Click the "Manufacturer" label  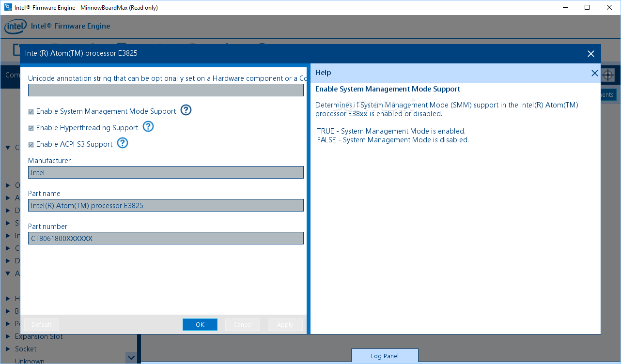tap(49, 161)
